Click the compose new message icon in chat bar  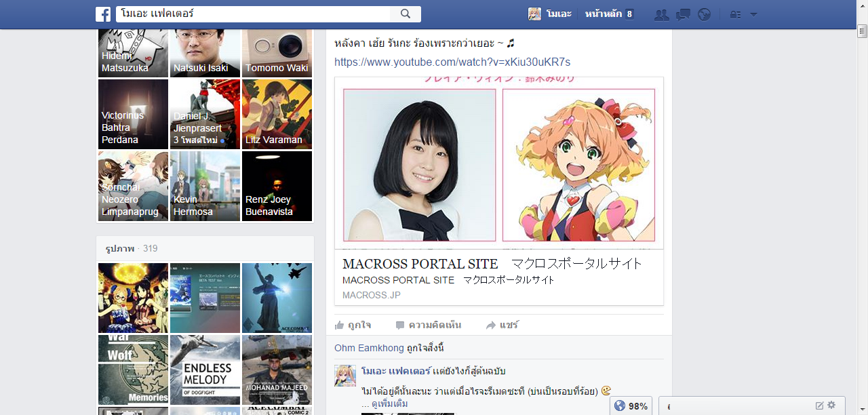click(x=819, y=406)
